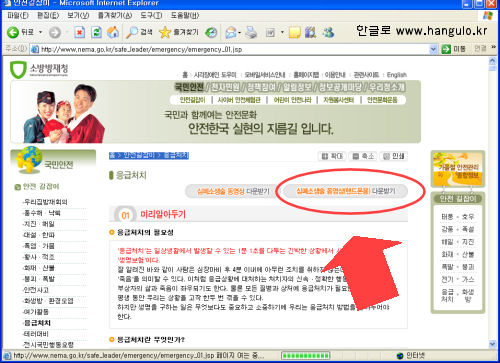Click the Internet zone globe in status bar
This screenshot has width=500, height=363.
tap(400, 355)
